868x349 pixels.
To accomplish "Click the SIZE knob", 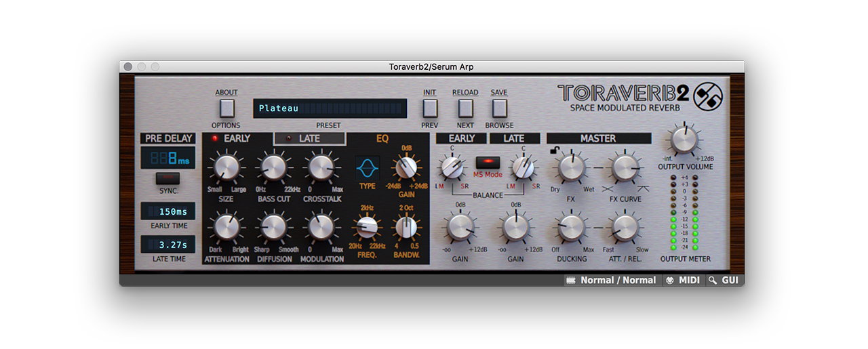I will [x=226, y=167].
